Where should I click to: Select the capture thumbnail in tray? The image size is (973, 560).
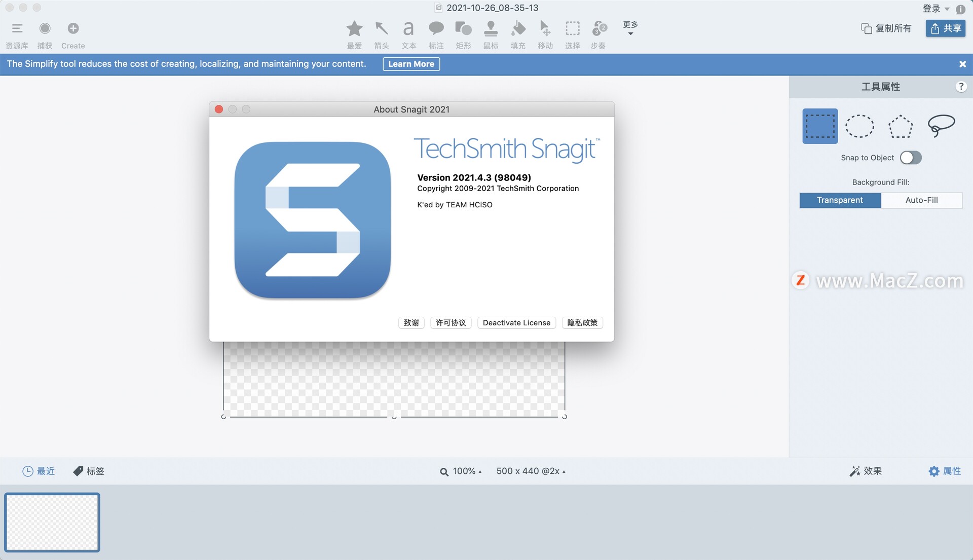click(52, 522)
